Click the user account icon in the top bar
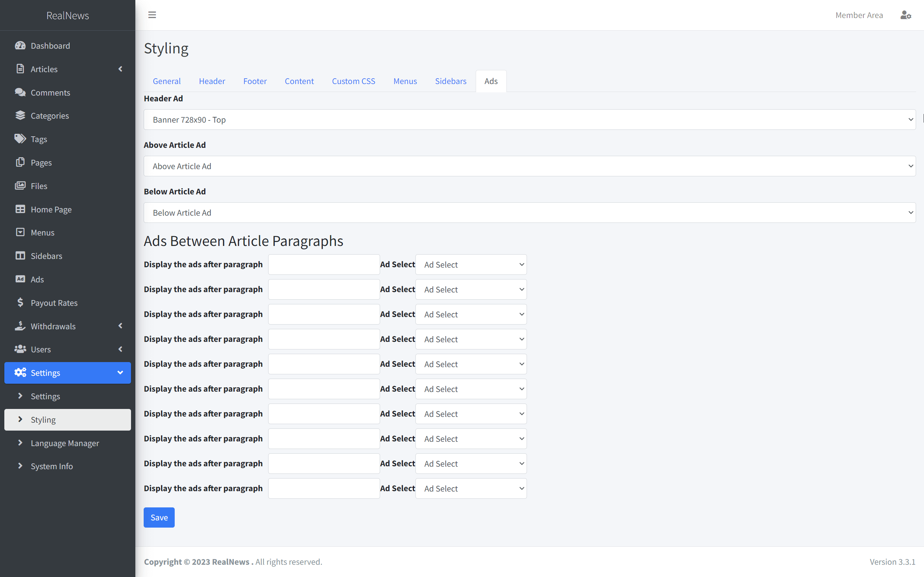This screenshot has height=577, width=924. [905, 15]
